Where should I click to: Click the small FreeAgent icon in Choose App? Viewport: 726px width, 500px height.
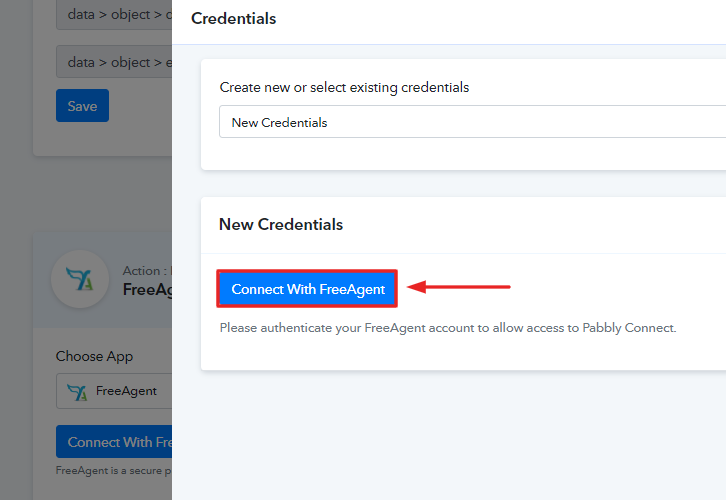click(76, 392)
